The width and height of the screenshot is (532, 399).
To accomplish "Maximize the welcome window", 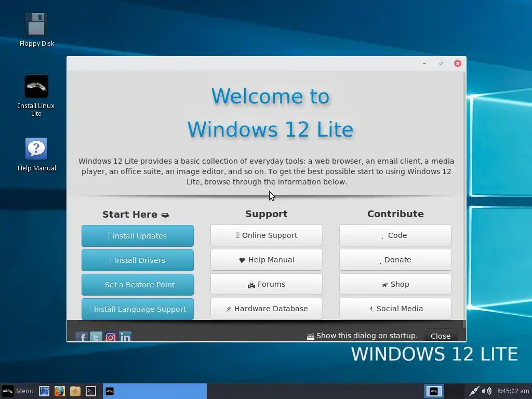I will point(441,63).
